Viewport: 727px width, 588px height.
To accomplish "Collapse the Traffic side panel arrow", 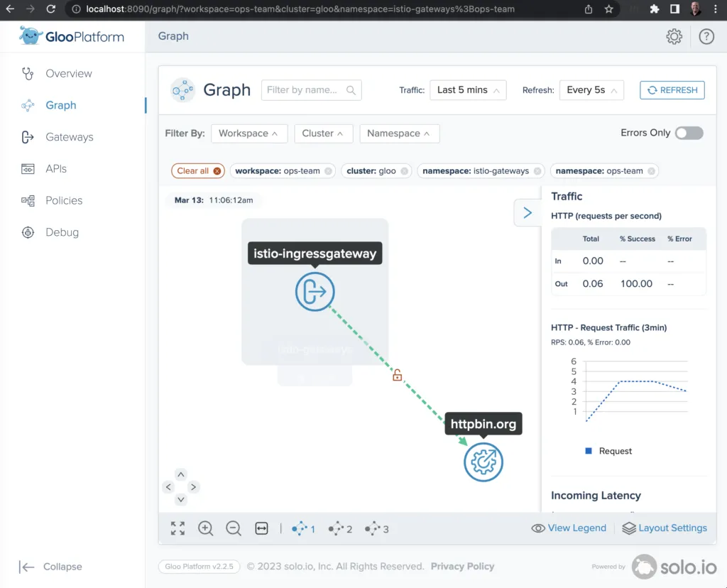I will tap(528, 213).
